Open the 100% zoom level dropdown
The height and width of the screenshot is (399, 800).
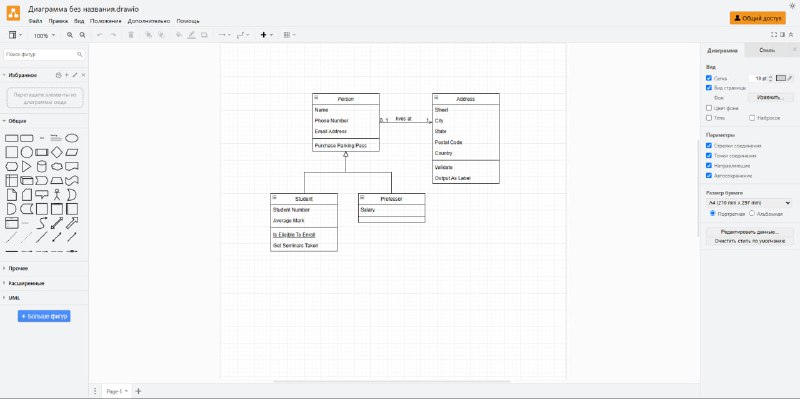(44, 36)
